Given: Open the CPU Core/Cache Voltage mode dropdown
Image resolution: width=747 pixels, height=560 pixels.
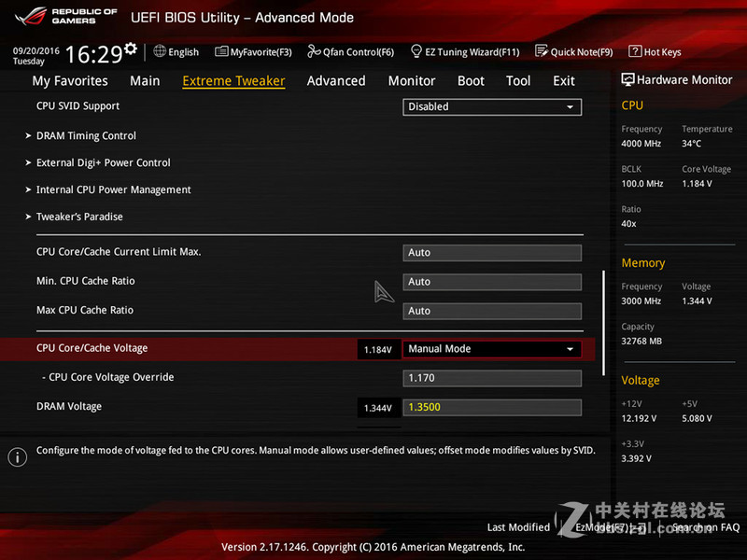Looking at the screenshot, I should pos(492,348).
